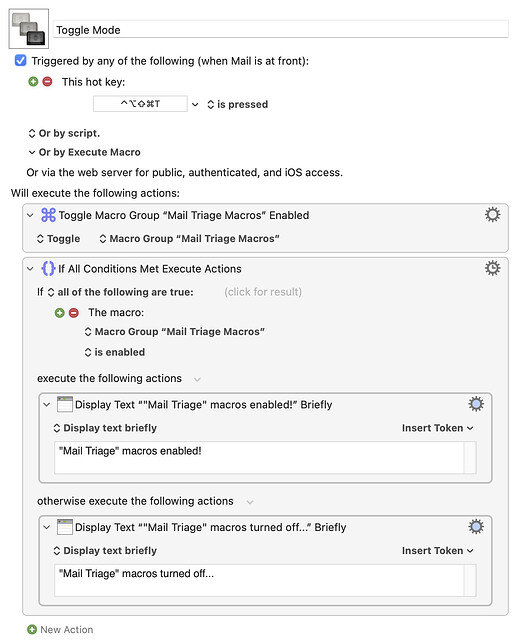Screen dimensions: 517x643
Task: Click the macro name field 'Toggle Mode'
Action: (x=281, y=30)
